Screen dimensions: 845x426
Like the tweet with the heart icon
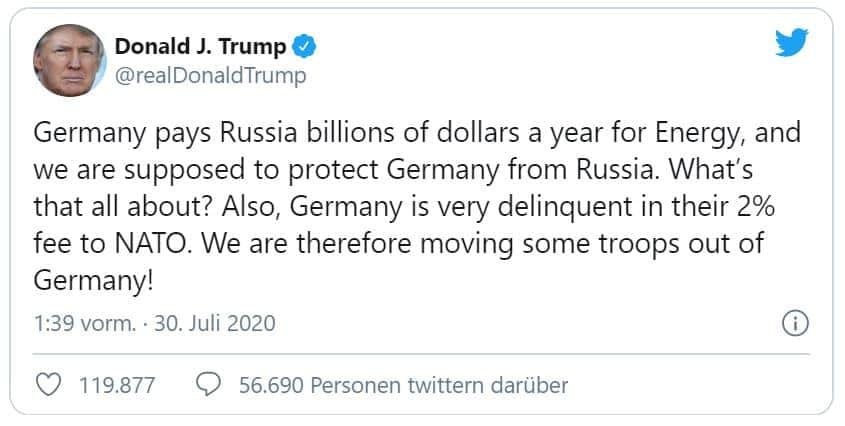click(x=49, y=384)
